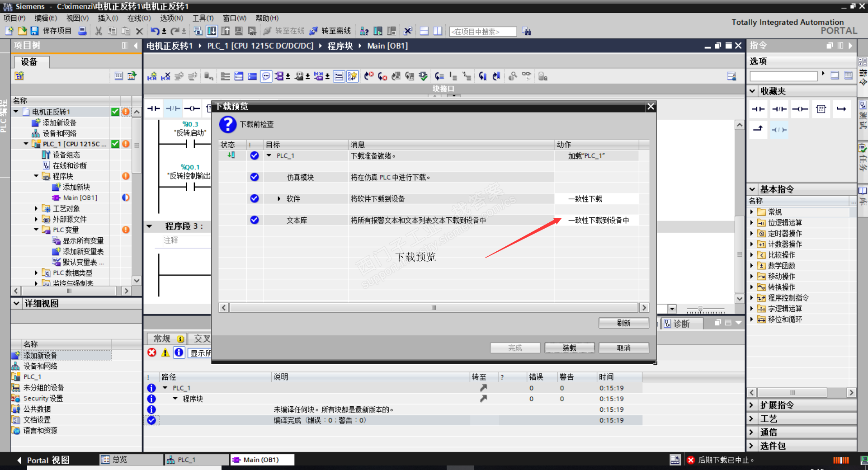Expand 外部源文件 in project tree

[x=36, y=219]
